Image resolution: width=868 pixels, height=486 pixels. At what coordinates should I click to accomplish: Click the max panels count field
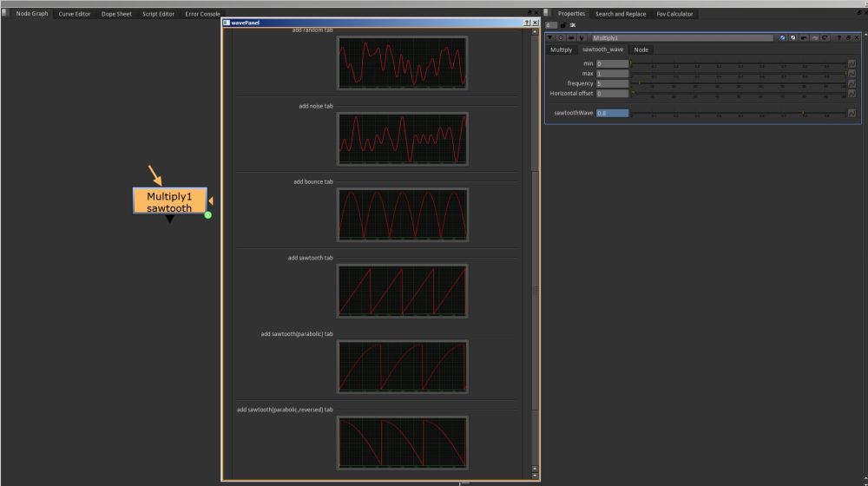(551, 25)
